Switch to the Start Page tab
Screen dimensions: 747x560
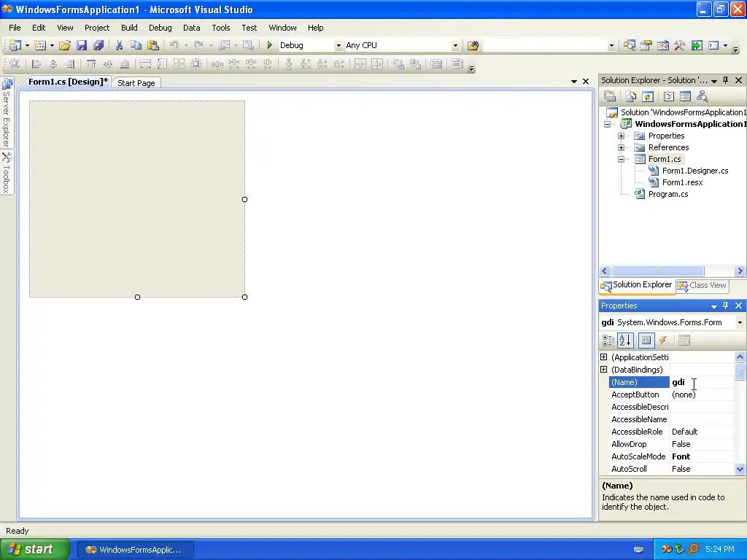(x=136, y=83)
